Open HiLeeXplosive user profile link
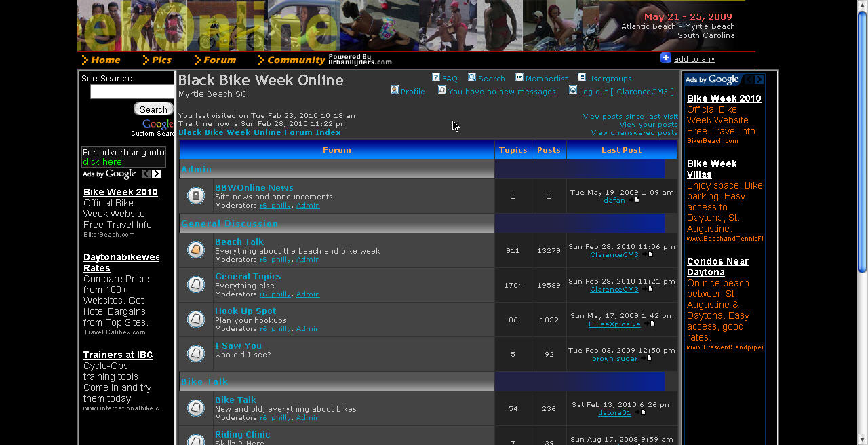868x445 pixels. pos(614,324)
